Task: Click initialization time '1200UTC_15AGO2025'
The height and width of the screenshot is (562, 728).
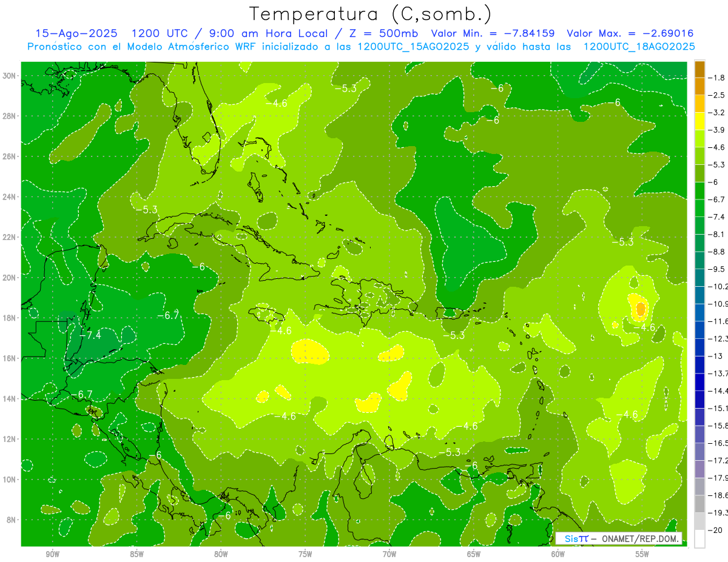Action: [x=413, y=47]
